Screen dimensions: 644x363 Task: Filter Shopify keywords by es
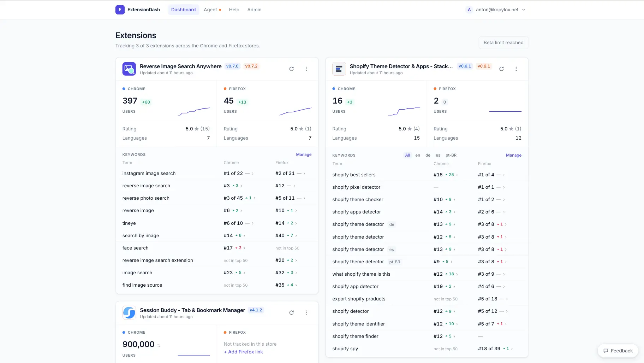tap(438, 155)
